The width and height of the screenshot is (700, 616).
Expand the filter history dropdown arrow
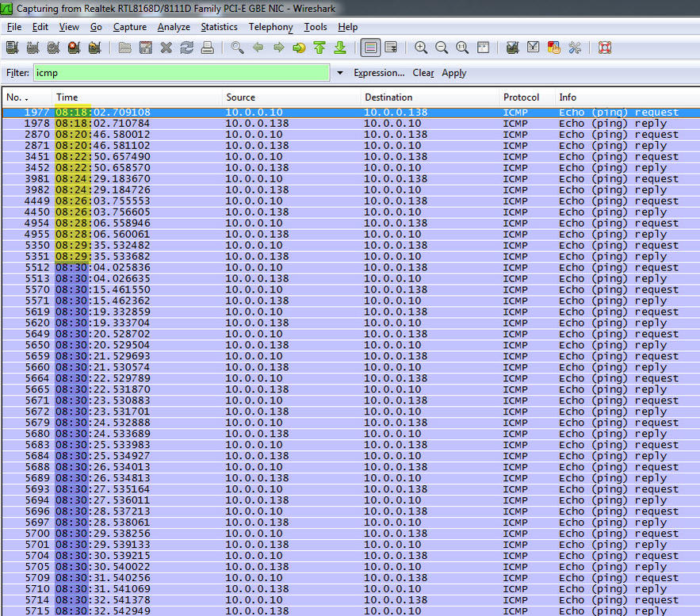[x=340, y=73]
